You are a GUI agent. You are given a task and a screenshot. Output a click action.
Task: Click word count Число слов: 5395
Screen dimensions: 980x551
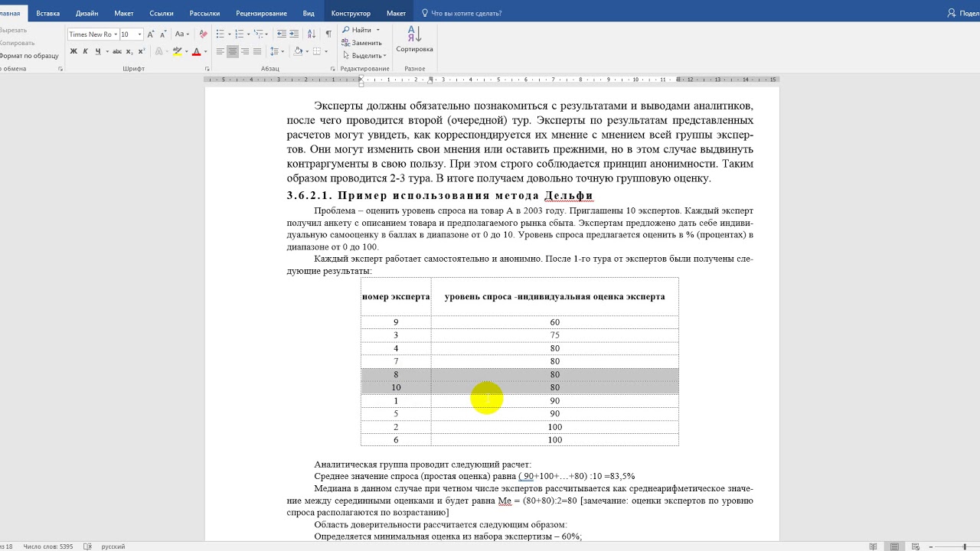click(x=48, y=546)
